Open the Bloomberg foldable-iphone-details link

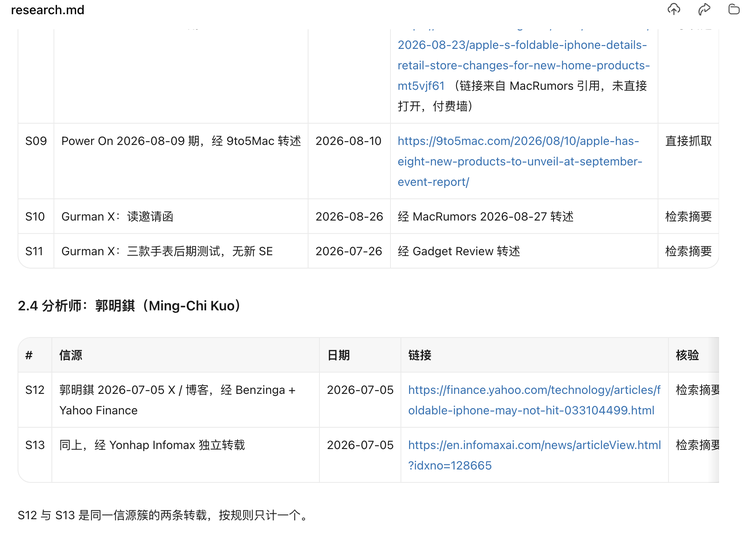point(523,65)
